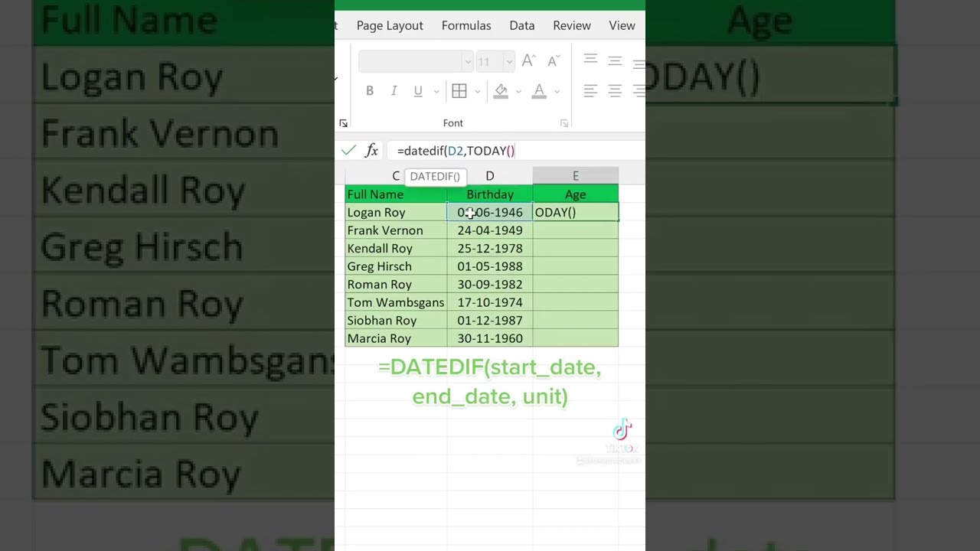Select the Tom Wambsgans cell
This screenshot has width=980, height=551.
click(396, 302)
